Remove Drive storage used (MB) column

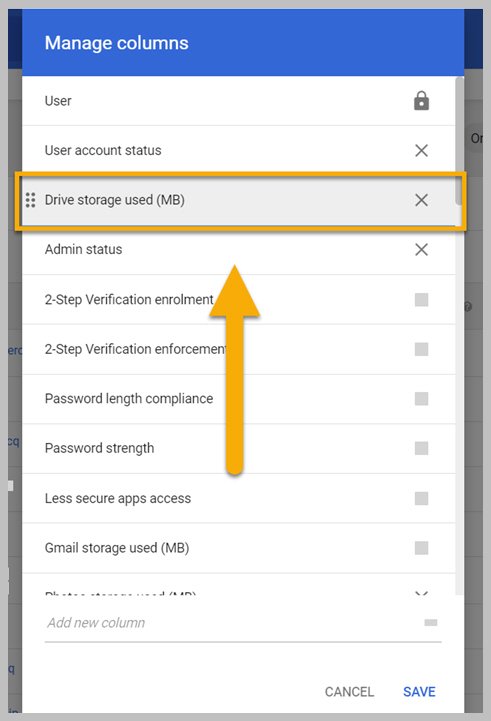(x=421, y=200)
